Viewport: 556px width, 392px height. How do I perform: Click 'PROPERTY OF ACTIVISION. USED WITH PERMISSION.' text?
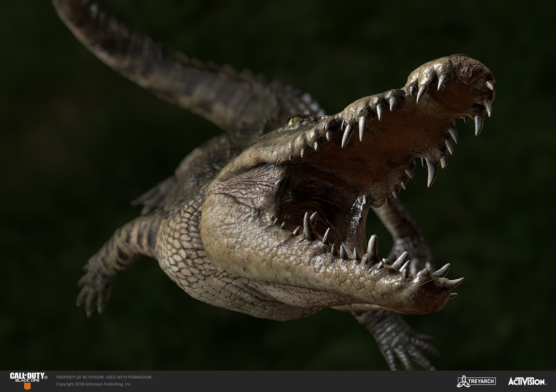point(104,377)
